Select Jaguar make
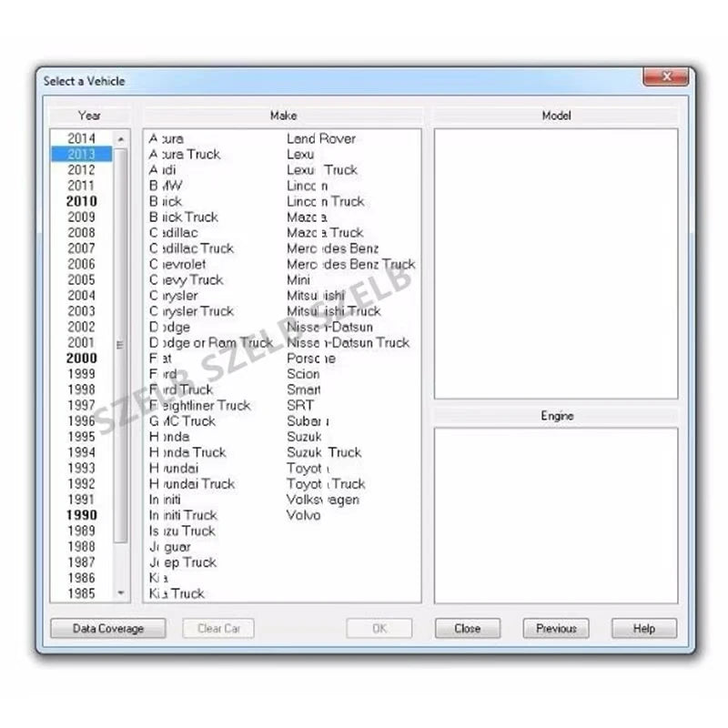Screen dimensions: 728x728 (170, 547)
